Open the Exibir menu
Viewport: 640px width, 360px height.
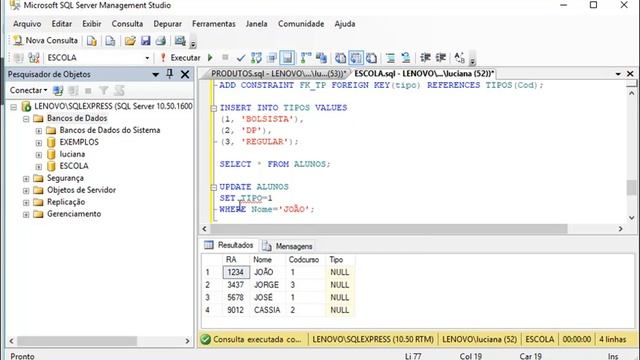tap(91, 24)
